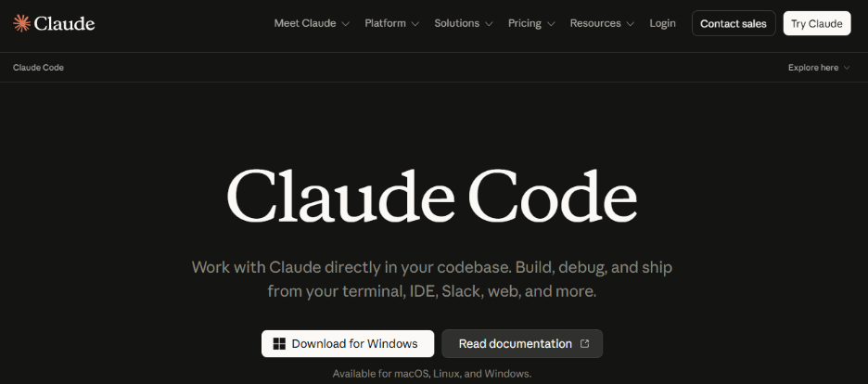The height and width of the screenshot is (384, 868).
Task: Go to the Login page
Action: 663,23
